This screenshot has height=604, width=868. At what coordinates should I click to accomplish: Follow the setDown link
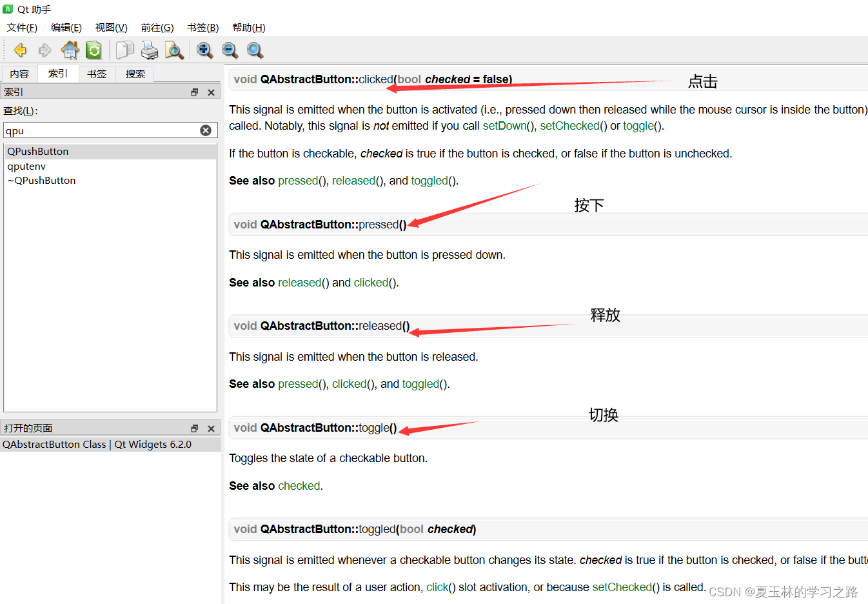coord(504,126)
